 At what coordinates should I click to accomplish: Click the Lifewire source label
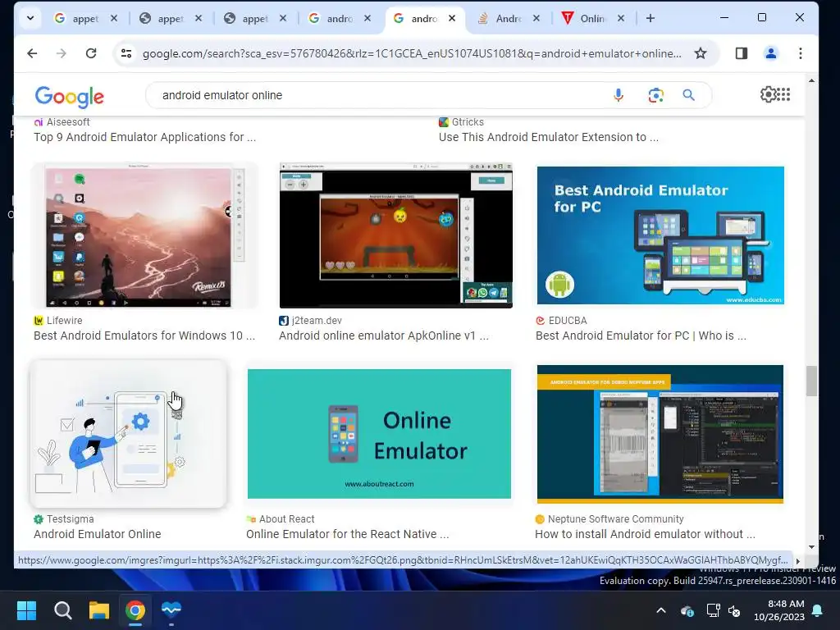tap(58, 321)
